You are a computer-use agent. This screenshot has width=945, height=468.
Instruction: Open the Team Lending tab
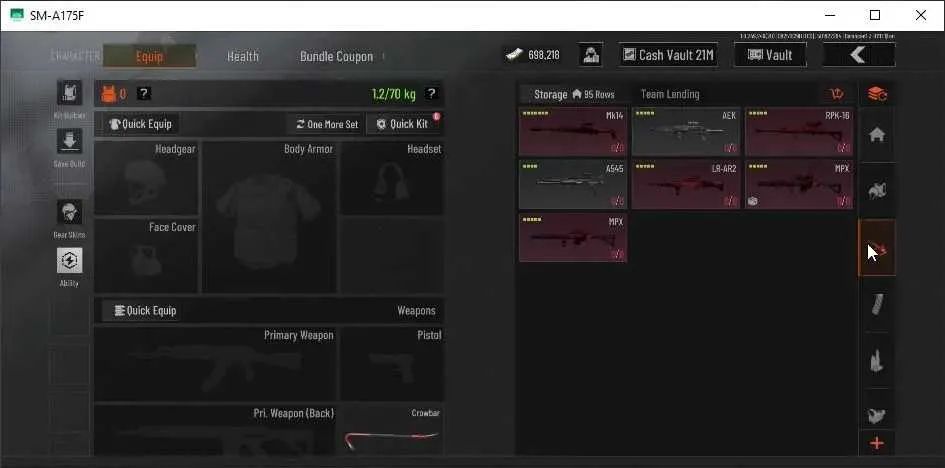pyautogui.click(x=670, y=95)
